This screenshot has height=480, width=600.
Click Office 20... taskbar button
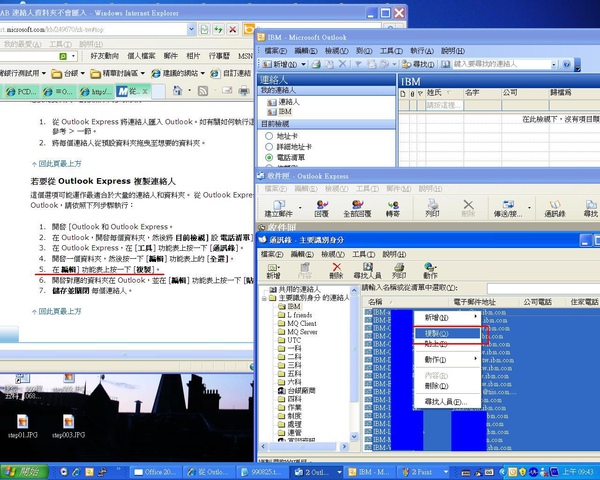156,472
